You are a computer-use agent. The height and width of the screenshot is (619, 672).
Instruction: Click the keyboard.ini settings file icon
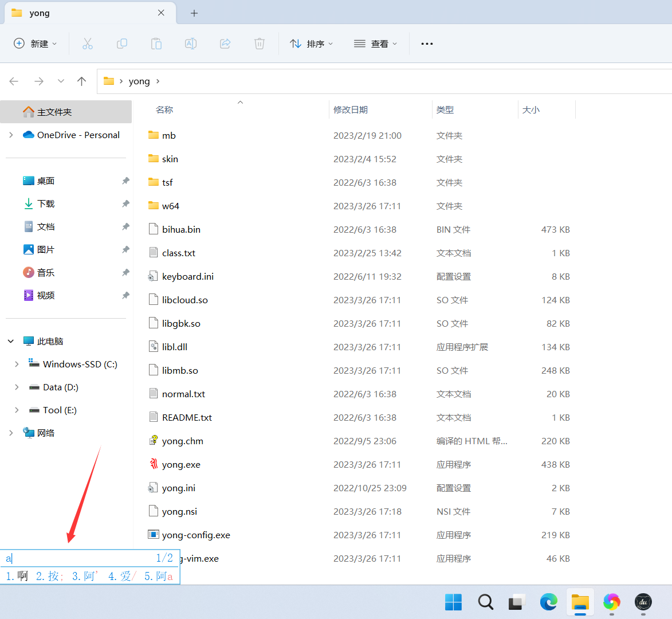coord(154,276)
